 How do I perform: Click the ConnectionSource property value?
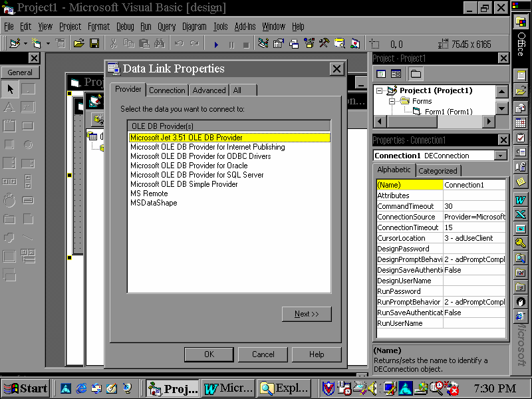474,217
